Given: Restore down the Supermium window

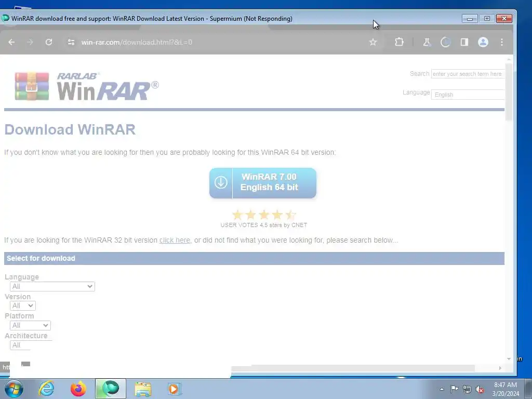Looking at the screenshot, I should pyautogui.click(x=487, y=18).
